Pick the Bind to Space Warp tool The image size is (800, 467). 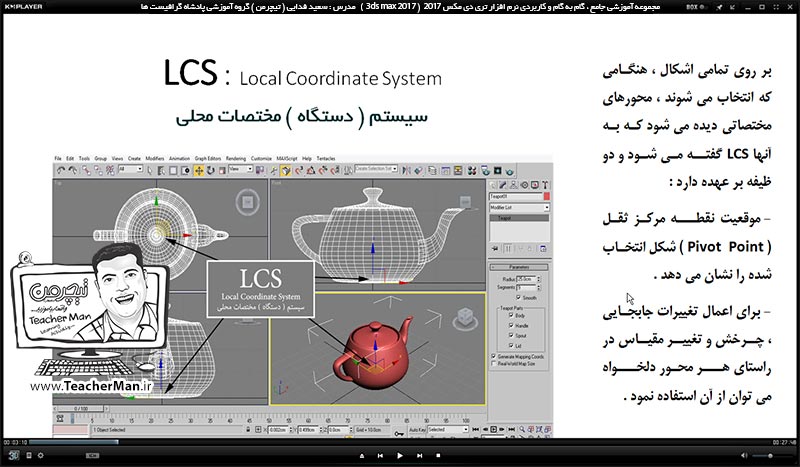tap(110, 170)
